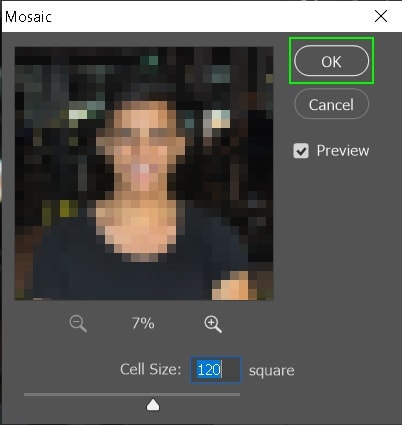The image size is (402, 425).
Task: Click the highlighted 120 cell size value
Action: [x=209, y=370]
